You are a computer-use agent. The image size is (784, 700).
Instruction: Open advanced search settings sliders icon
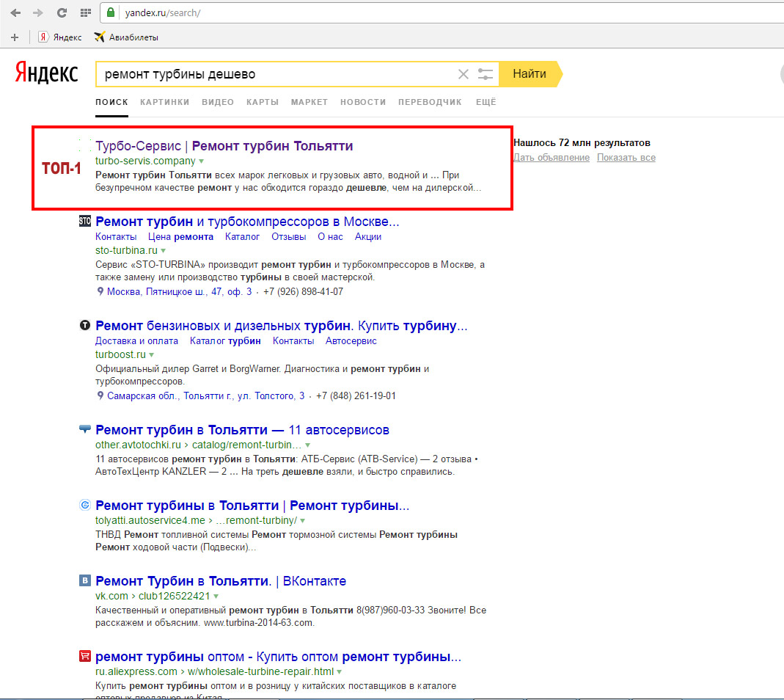485,74
